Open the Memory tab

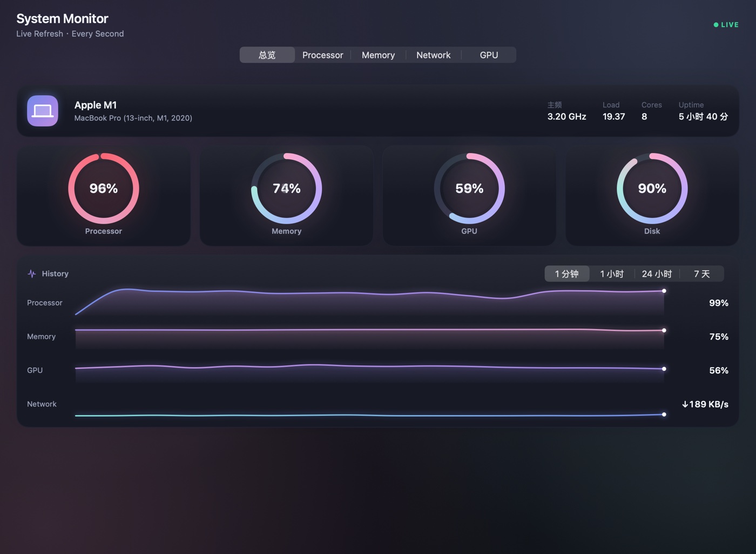pos(378,55)
